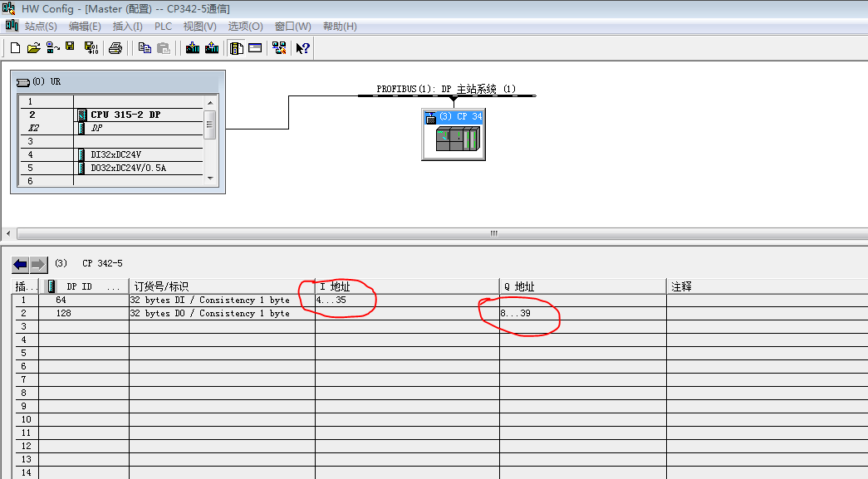Toggle the hardware Catalog icon
The height and width of the screenshot is (479, 868).
coord(237,48)
